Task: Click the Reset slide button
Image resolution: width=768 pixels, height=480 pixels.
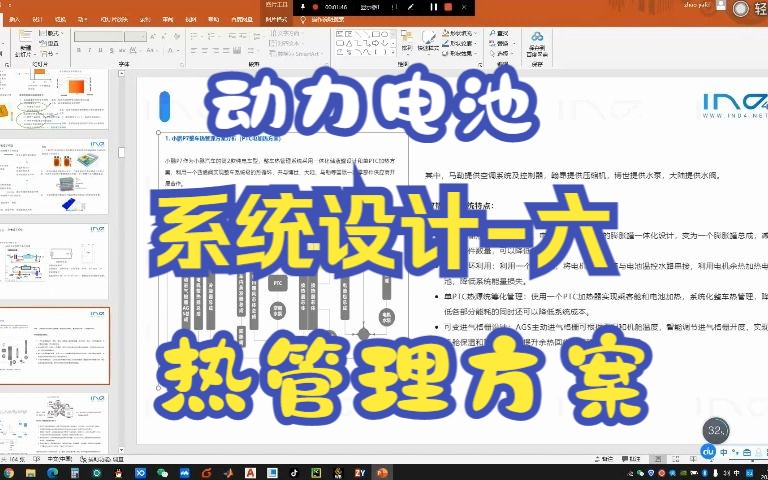Action: click(x=49, y=43)
